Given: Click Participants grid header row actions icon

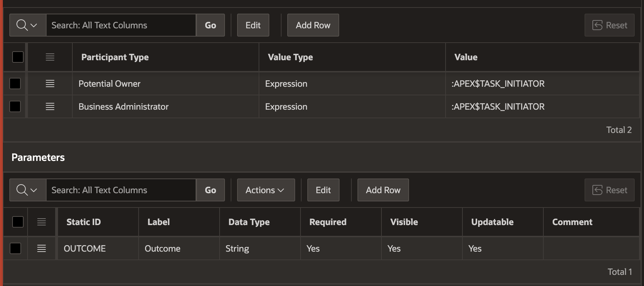Looking at the screenshot, I should click(50, 57).
